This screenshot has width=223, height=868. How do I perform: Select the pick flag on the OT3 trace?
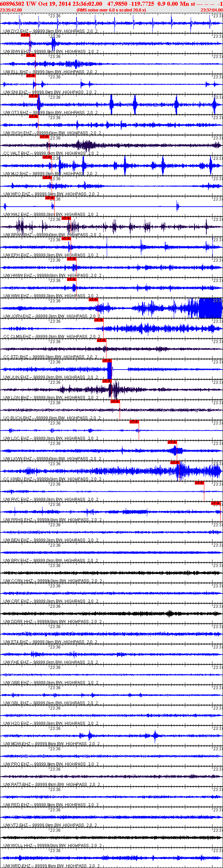click(x=33, y=96)
